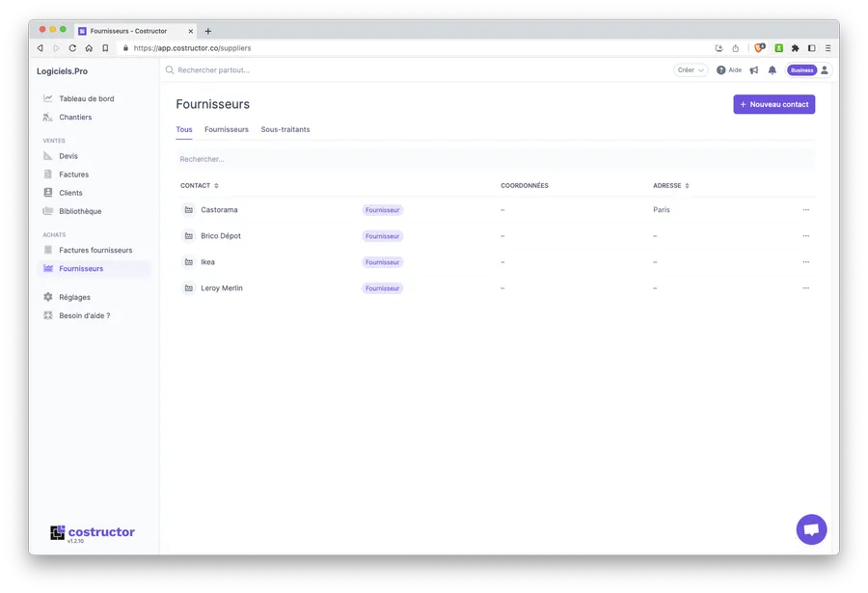The image size is (868, 593).
Task: Click the Castorama company icon
Action: point(189,210)
